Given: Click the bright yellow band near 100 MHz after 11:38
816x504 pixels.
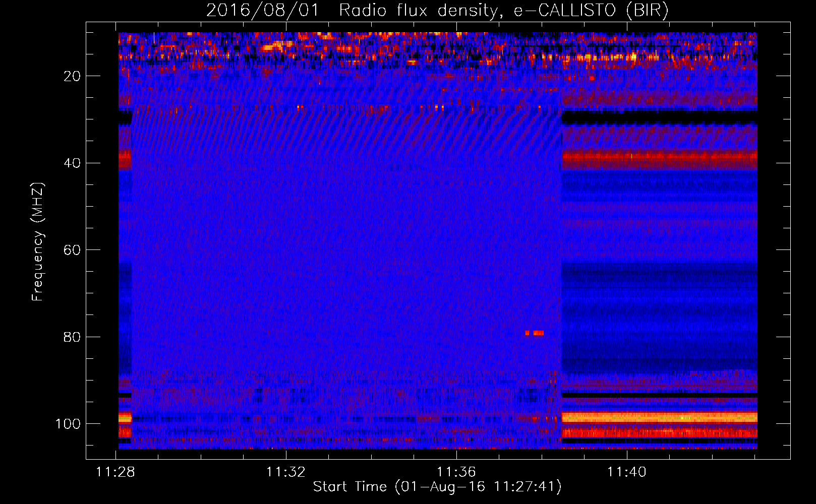Looking at the screenshot, I should pos(659,417).
